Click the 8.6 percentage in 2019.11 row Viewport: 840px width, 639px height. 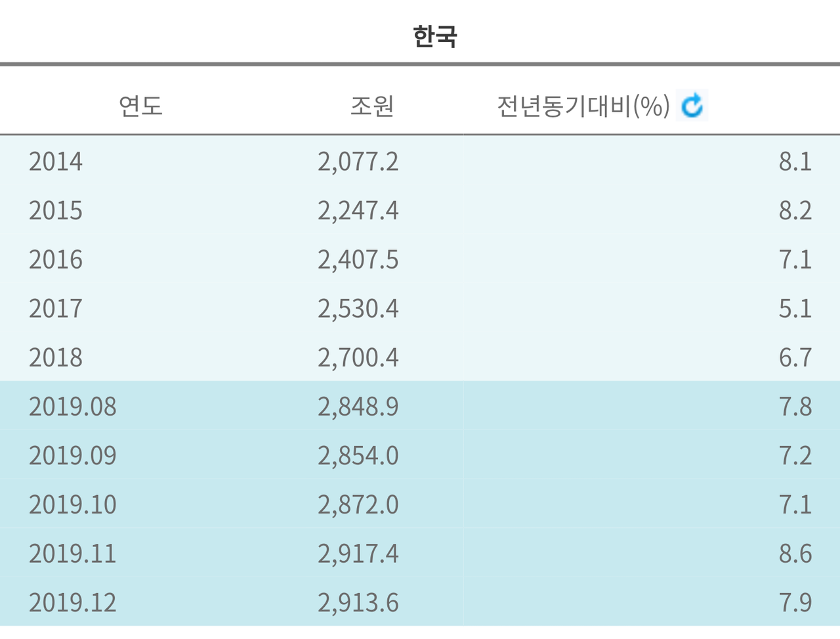point(796,554)
